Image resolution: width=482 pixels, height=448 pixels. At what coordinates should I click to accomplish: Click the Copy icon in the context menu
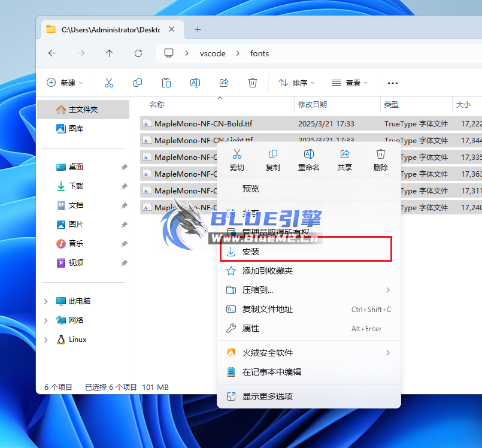coord(272,159)
